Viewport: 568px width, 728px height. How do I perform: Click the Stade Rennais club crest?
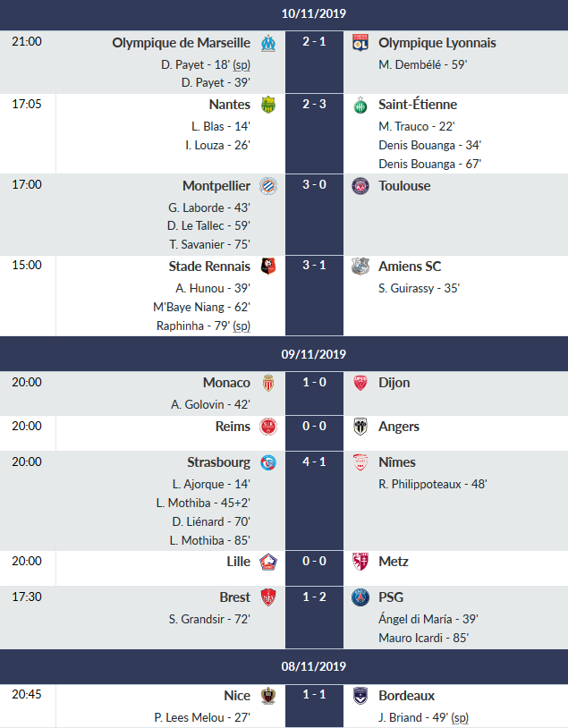click(267, 267)
